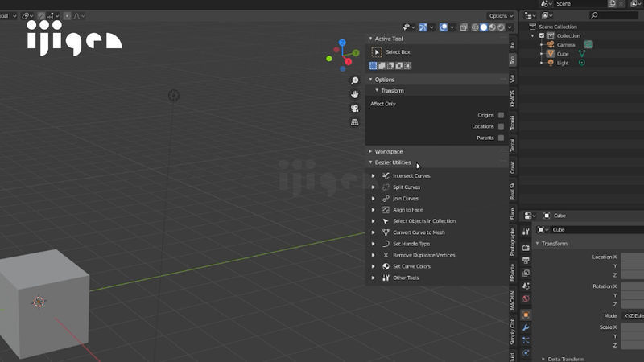
Task: Open the Tool properties tab icon
Action: pos(526,232)
